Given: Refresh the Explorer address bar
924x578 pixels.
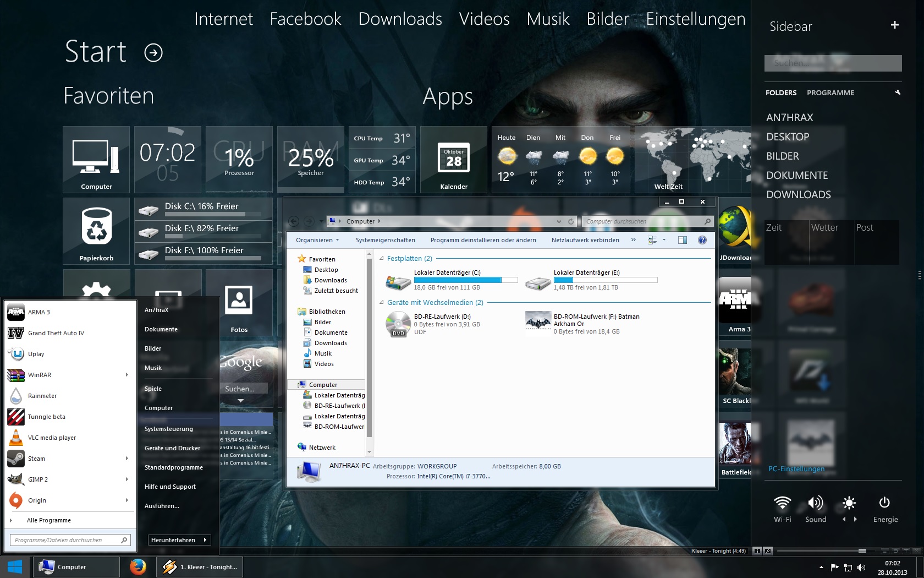Looking at the screenshot, I should tap(571, 221).
